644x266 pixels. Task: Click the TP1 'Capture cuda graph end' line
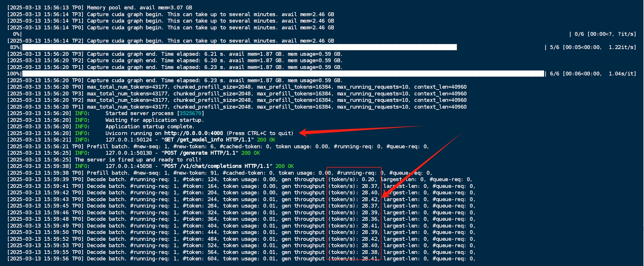pos(175,67)
